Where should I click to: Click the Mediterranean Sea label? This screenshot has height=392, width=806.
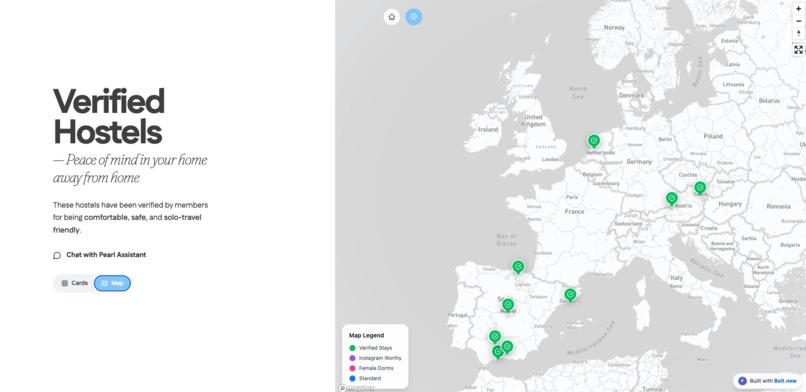click(x=591, y=339)
